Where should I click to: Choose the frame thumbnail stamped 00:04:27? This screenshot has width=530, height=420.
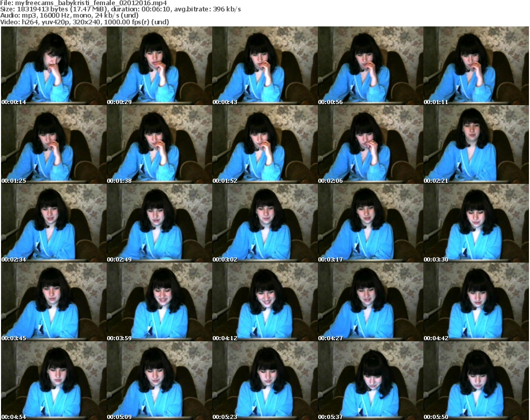tap(371, 302)
